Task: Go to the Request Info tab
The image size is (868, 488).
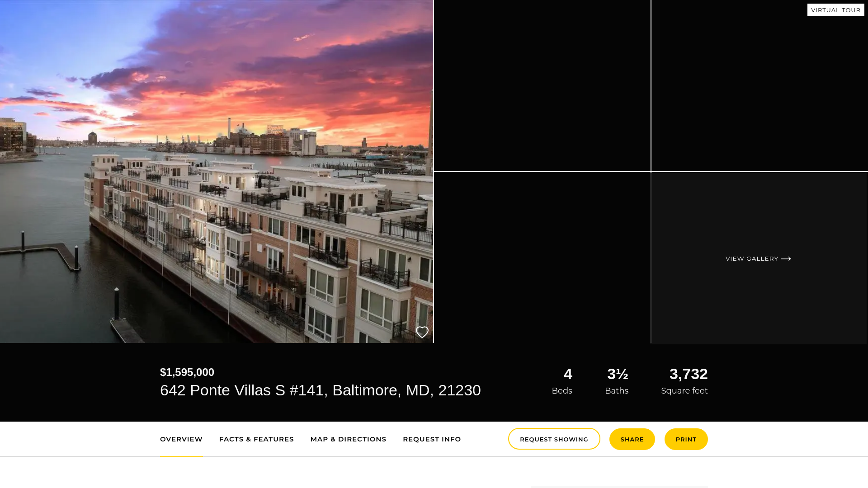Action: (432, 439)
